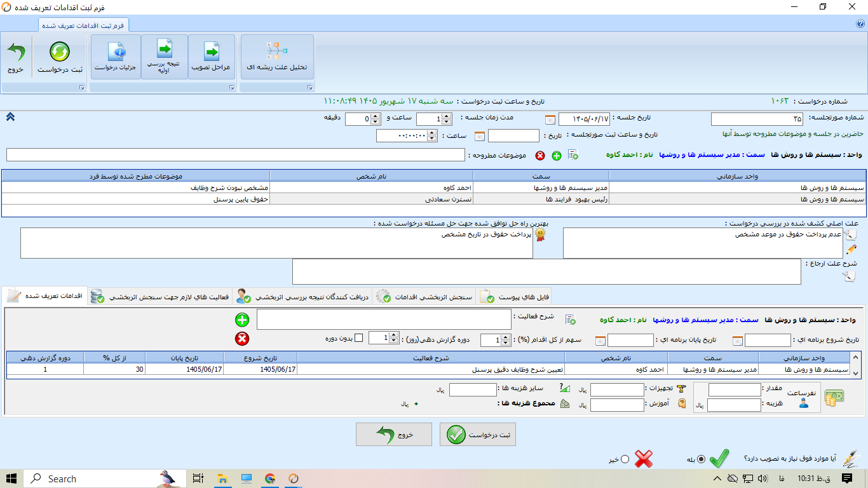Open the calendar picker for تاریخ جلسه
Viewport: 868px width, 488px height.
(x=550, y=119)
